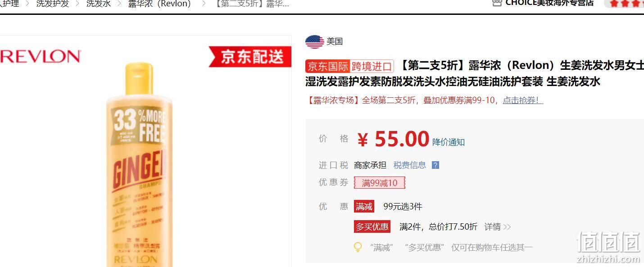Click the 多买优惠 promotion tag
644x267 pixels.
coord(372,227)
